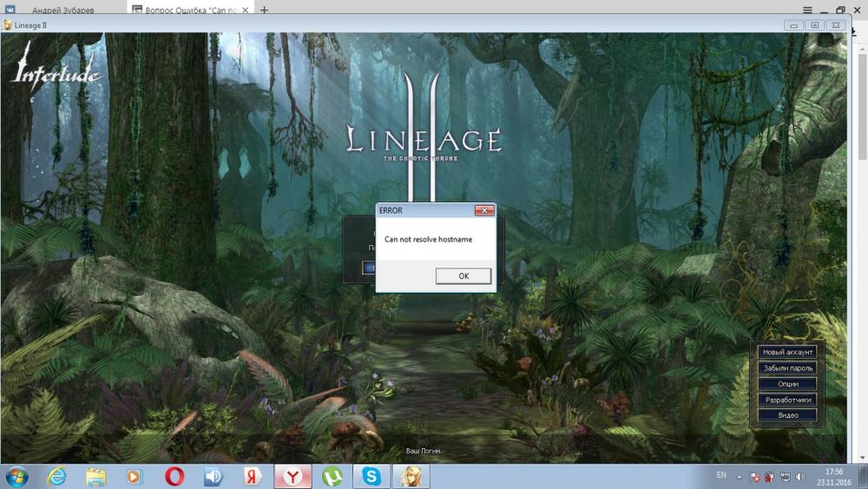Close the ERROR dialog with the red X
Screen dimensions: 868x489
[x=484, y=210]
